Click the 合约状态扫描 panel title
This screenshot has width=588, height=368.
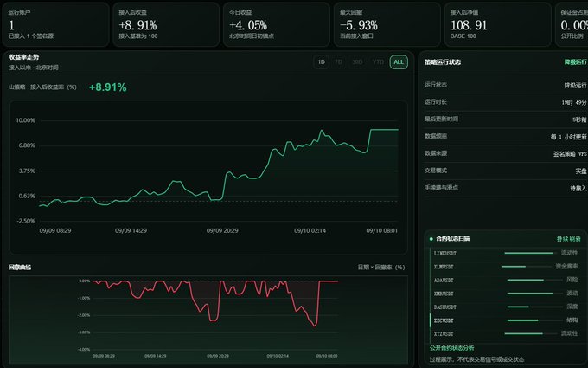pyautogui.click(x=452, y=239)
